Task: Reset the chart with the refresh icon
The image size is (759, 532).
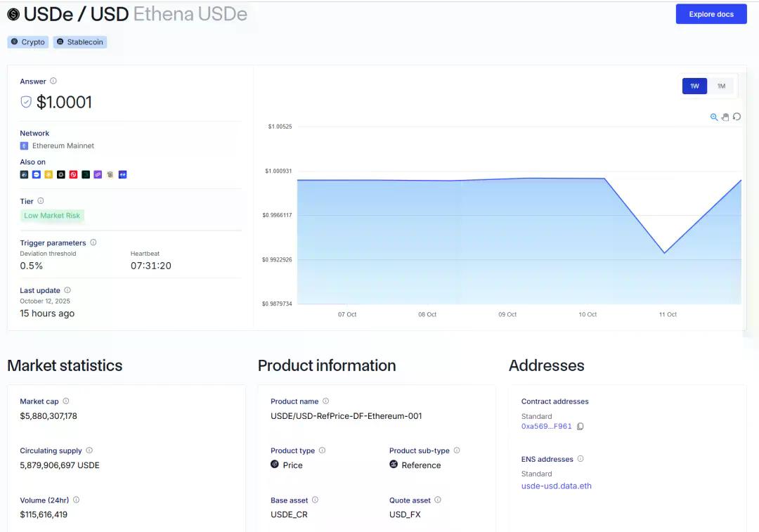Action: tap(737, 117)
